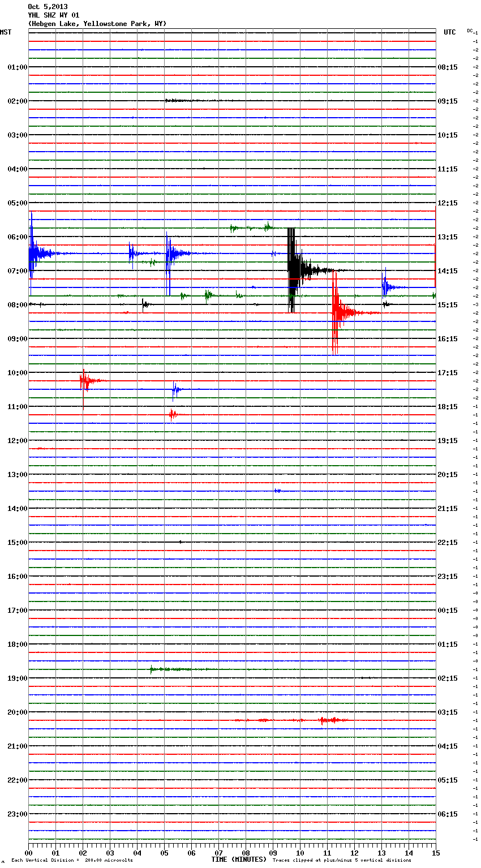481x868 pixels.
Task: Click the '12:15' UTC time label
Action: 448,203
